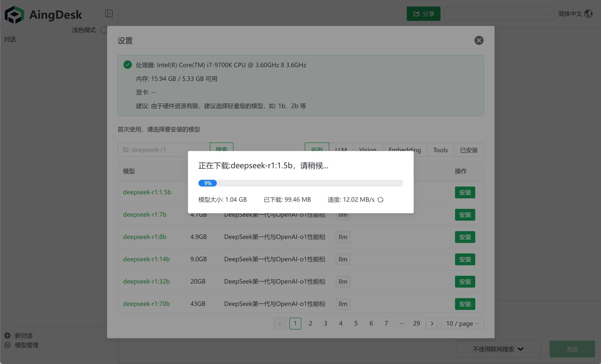The width and height of the screenshot is (601, 364).
Task: Open the model selector dropdown at top
Action: click(x=499, y=14)
